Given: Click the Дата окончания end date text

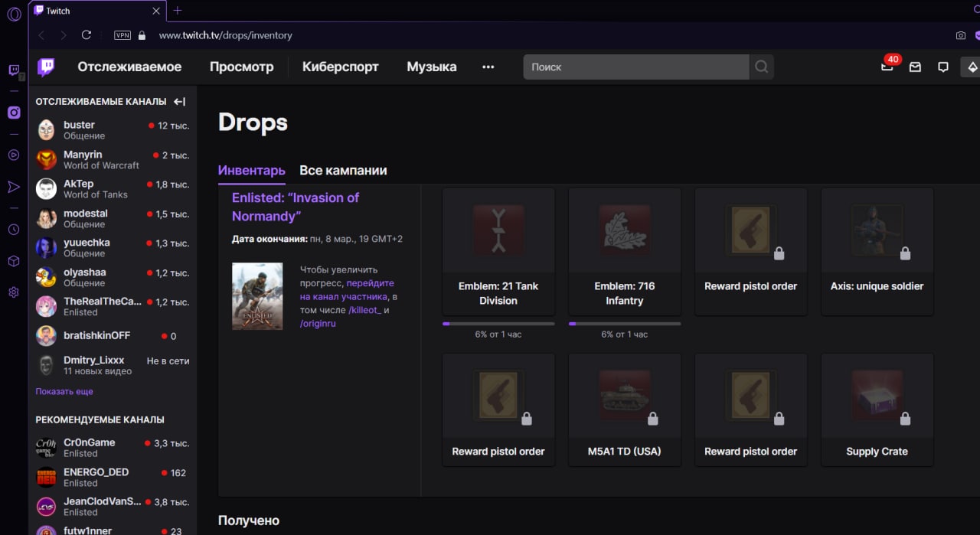Looking at the screenshot, I should (317, 239).
